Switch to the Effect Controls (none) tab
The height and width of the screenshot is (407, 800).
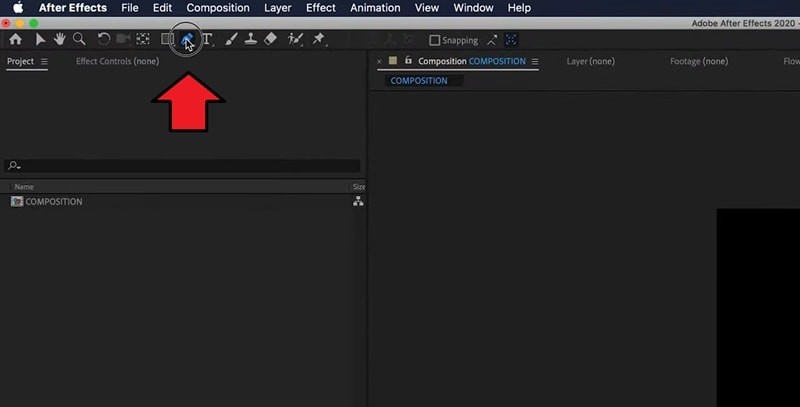pos(117,61)
